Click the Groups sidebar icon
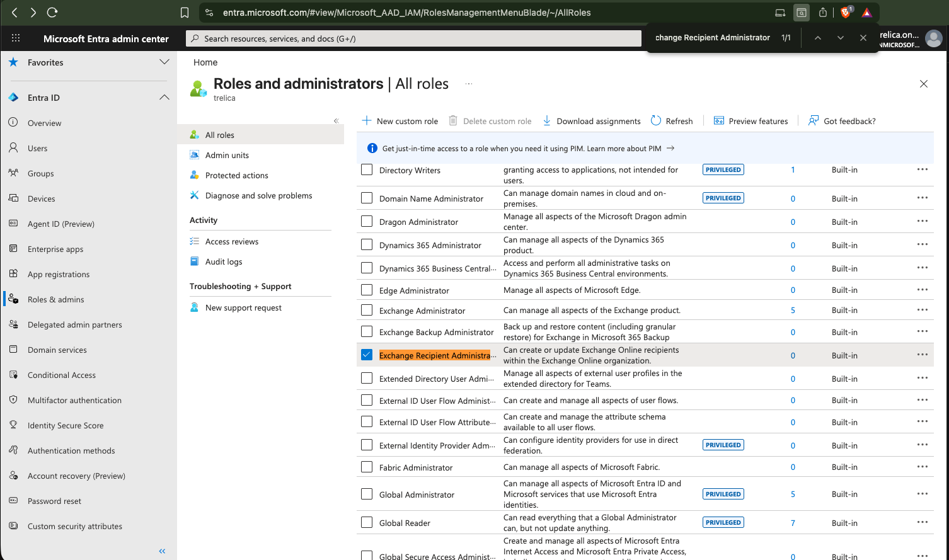Screen dimensions: 949x560 pos(13,173)
